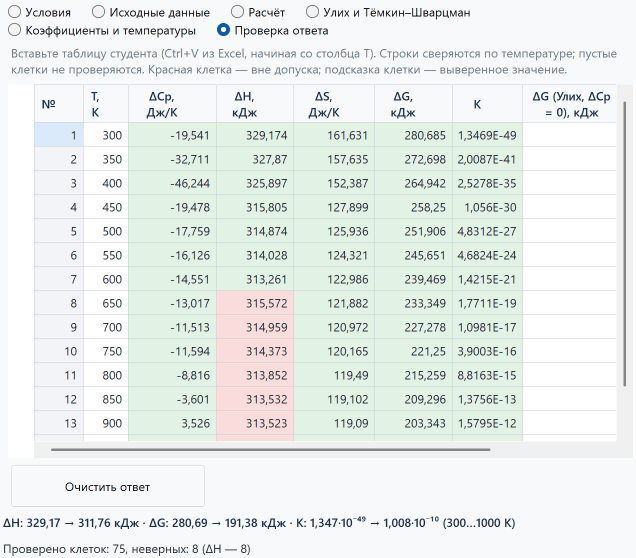Click red ΔH cell 314,959
Screen dimensions: 636x558
[x=255, y=326]
